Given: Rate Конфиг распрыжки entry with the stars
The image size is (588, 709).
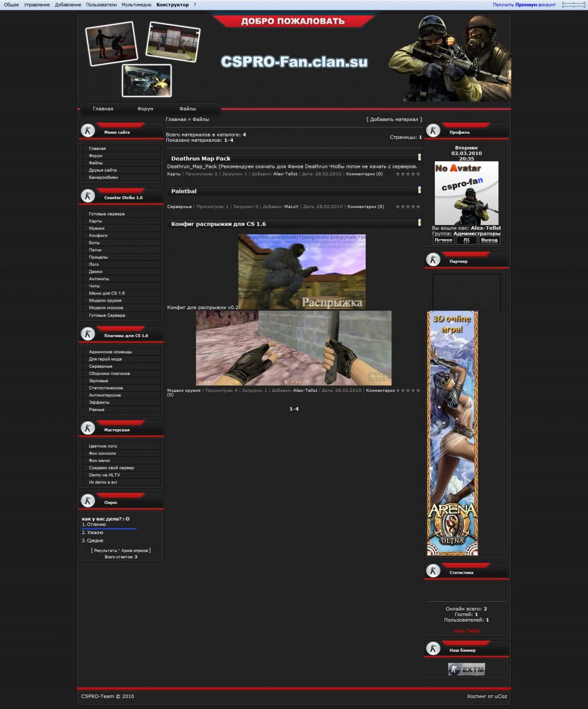Looking at the screenshot, I should (408, 390).
